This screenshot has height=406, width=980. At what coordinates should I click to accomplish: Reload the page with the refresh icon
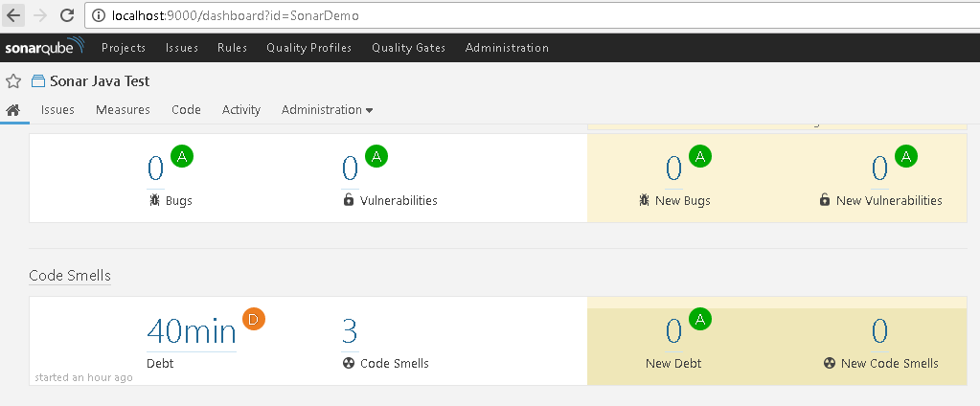point(67,16)
